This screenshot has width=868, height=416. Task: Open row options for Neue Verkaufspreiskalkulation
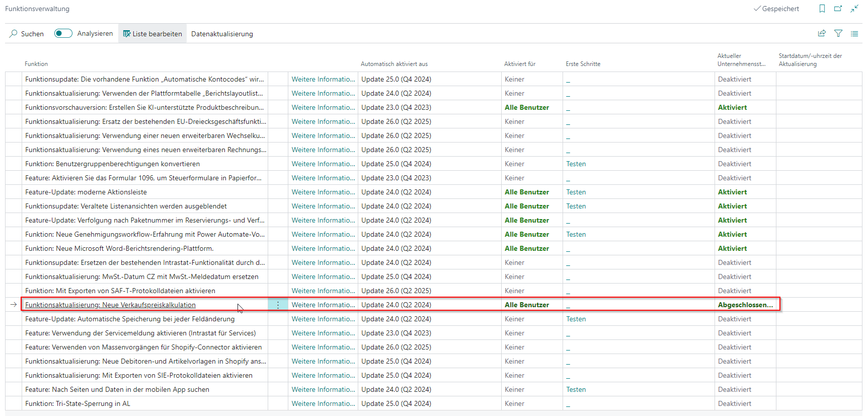(278, 305)
